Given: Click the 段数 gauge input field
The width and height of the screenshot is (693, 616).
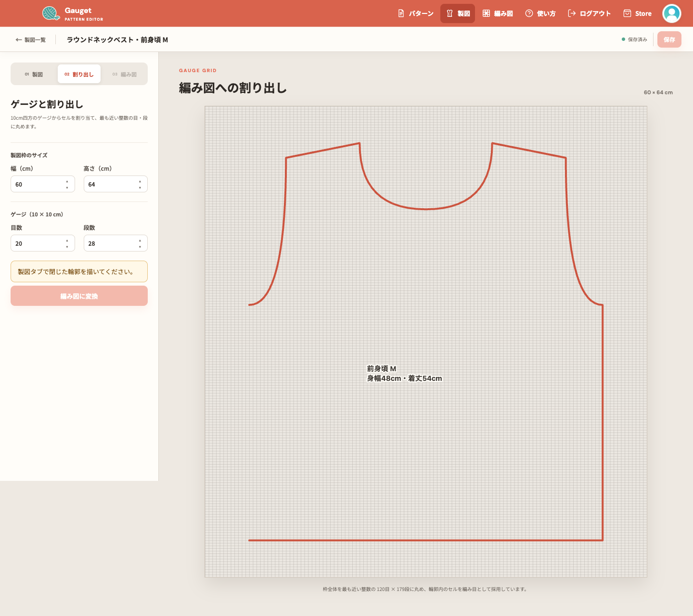Looking at the screenshot, I should 115,243.
